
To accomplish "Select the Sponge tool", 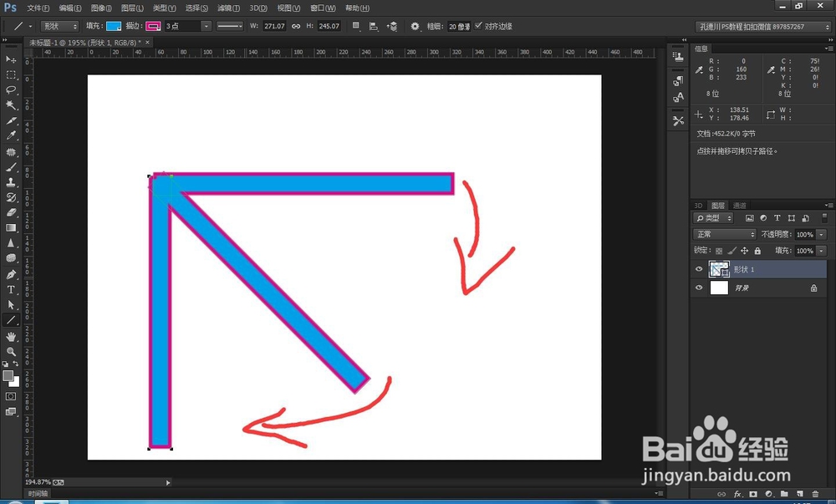I will 11,258.
